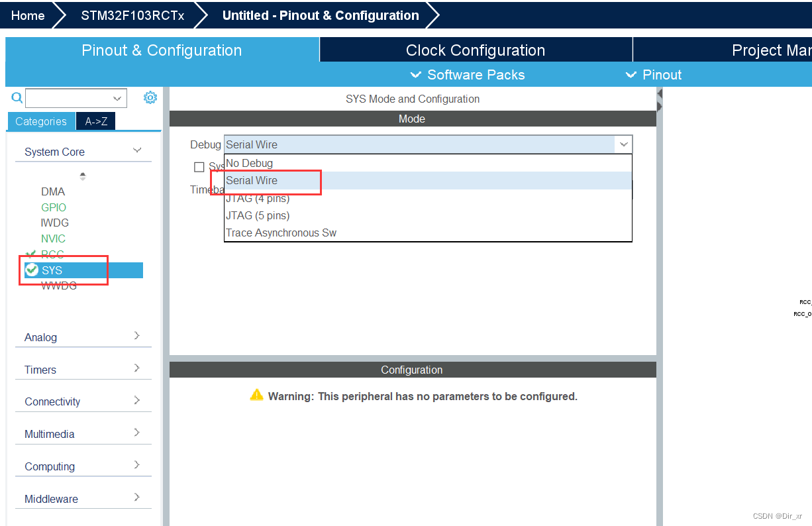Click the peripheral search input field
812x526 pixels.
[68, 99]
